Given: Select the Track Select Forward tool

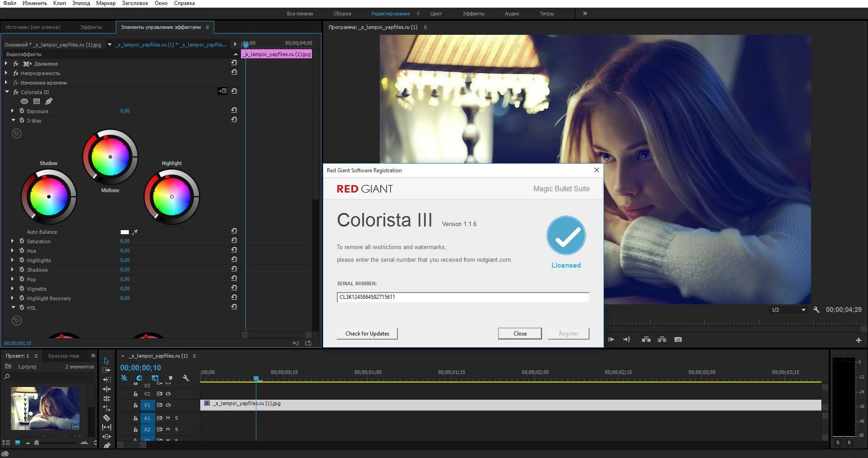Looking at the screenshot, I should pos(106,370).
